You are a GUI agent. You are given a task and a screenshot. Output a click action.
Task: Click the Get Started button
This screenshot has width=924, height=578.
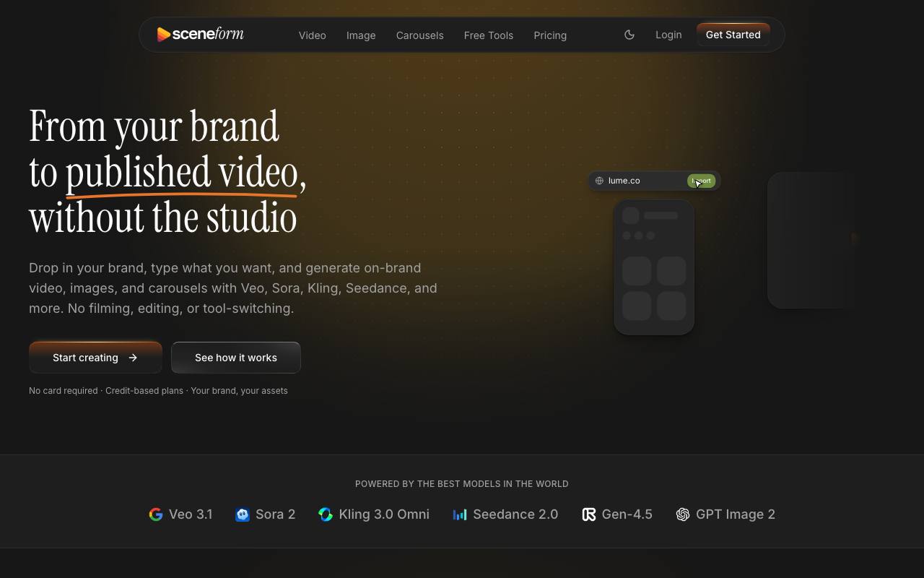click(733, 35)
